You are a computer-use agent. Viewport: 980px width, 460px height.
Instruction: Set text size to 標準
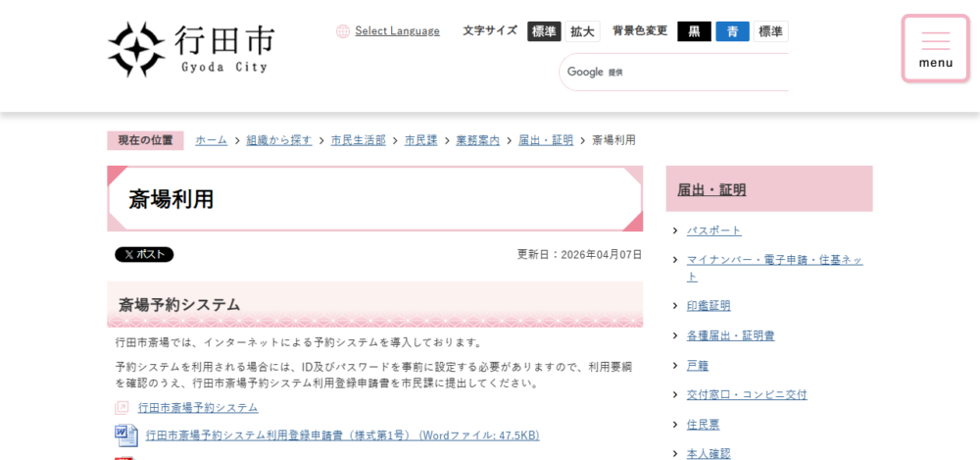(544, 31)
